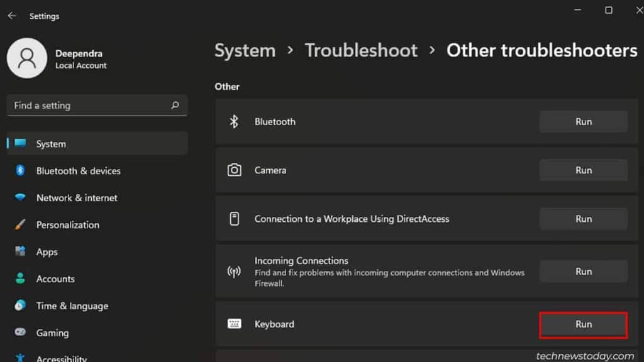Run the Incoming Connections troubleshooter
Viewport: 644px width, 362px height.
point(583,271)
